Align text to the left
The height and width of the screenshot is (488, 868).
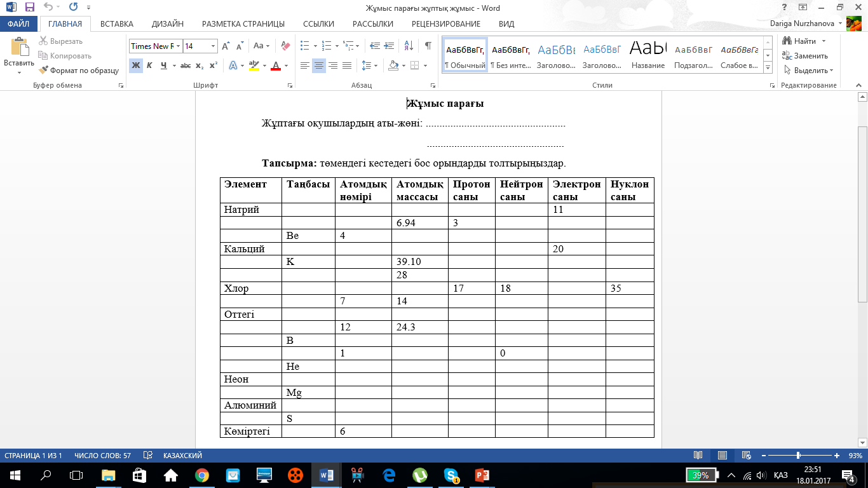tap(305, 65)
